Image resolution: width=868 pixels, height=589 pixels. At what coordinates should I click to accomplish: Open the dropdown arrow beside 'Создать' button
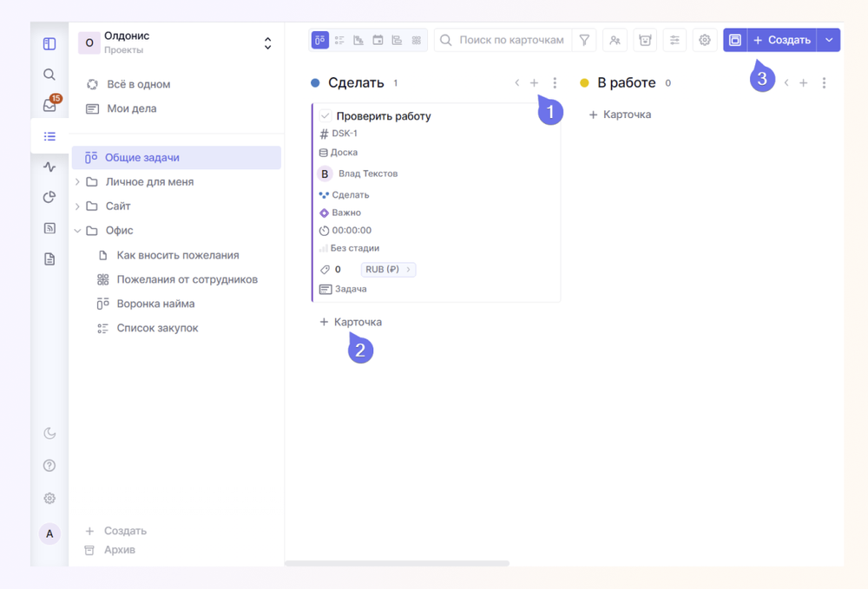(829, 40)
